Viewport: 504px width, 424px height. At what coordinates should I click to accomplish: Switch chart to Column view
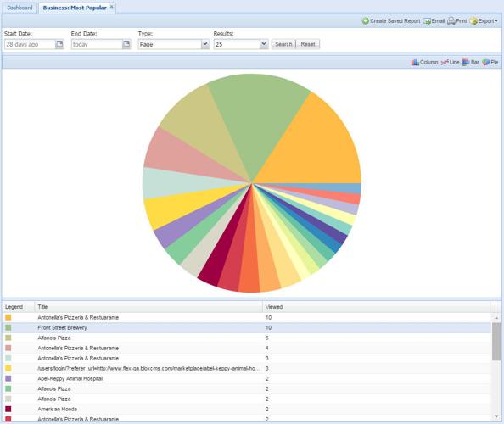(x=424, y=62)
